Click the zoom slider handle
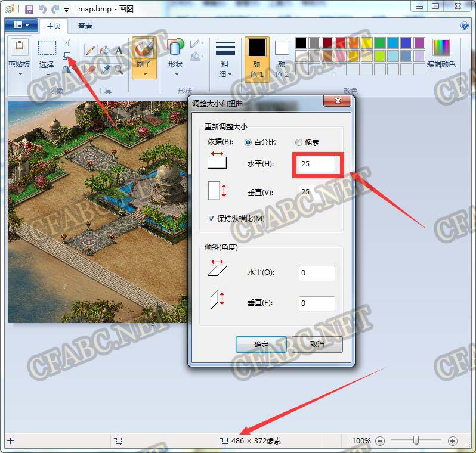476x453 pixels. tap(416, 440)
